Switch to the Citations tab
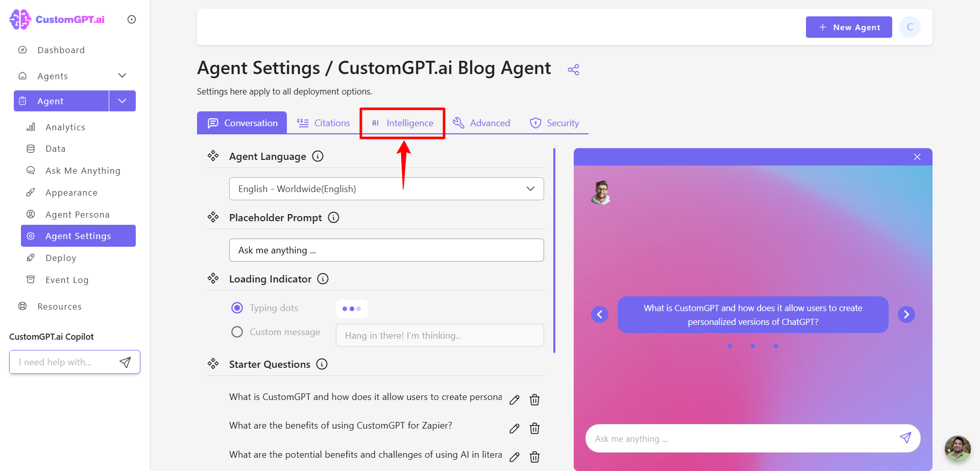980x471 pixels. [324, 123]
